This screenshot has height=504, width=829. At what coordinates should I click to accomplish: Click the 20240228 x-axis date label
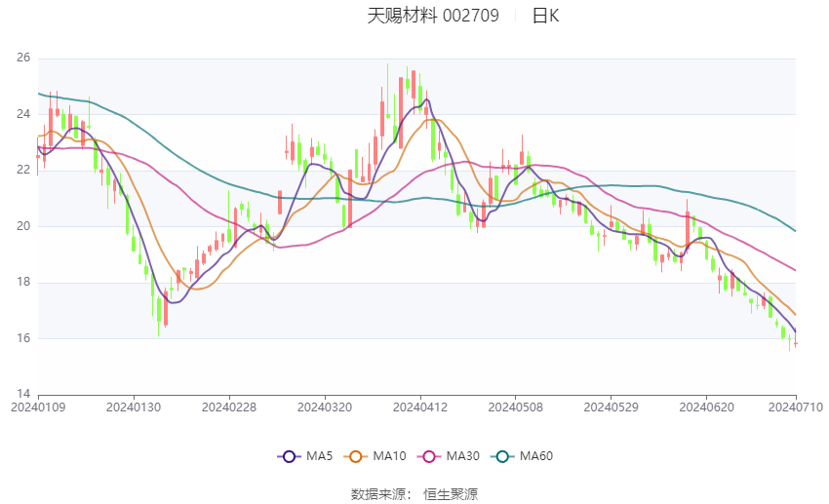point(229,407)
